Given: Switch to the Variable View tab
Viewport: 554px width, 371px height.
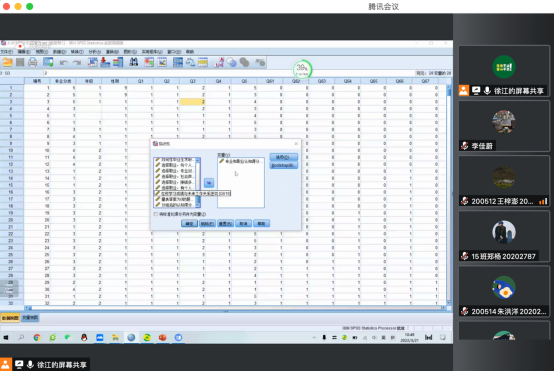Looking at the screenshot, I should (x=30, y=318).
